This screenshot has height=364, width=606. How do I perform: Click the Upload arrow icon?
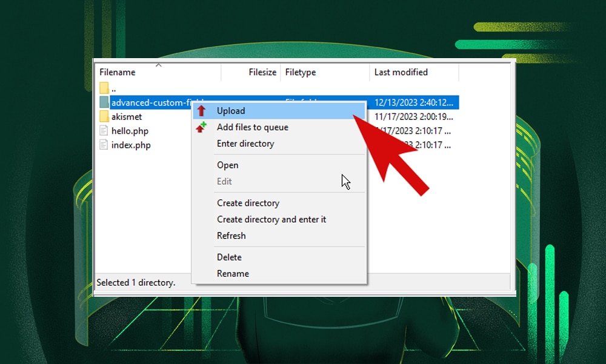tap(202, 111)
